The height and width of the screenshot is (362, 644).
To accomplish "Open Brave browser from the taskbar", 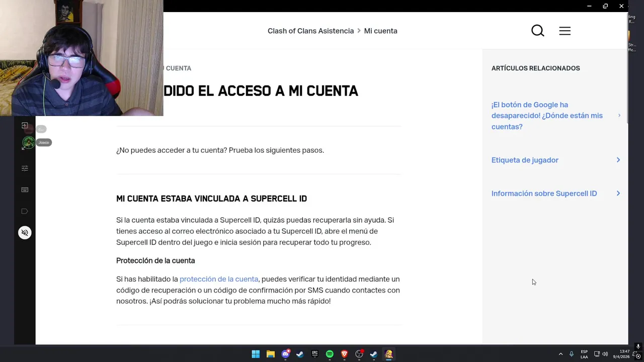I will click(344, 354).
